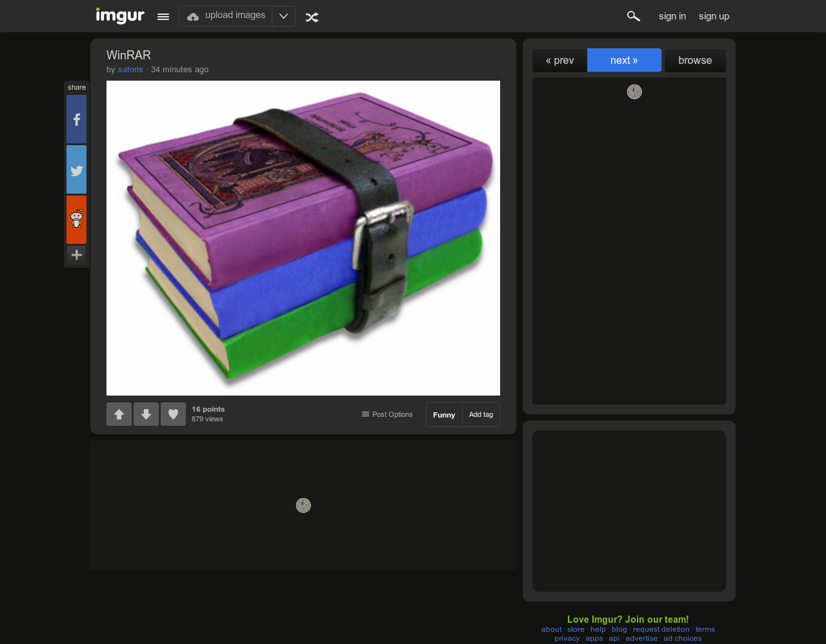Go to sign in
826x644 pixels.
click(x=672, y=16)
